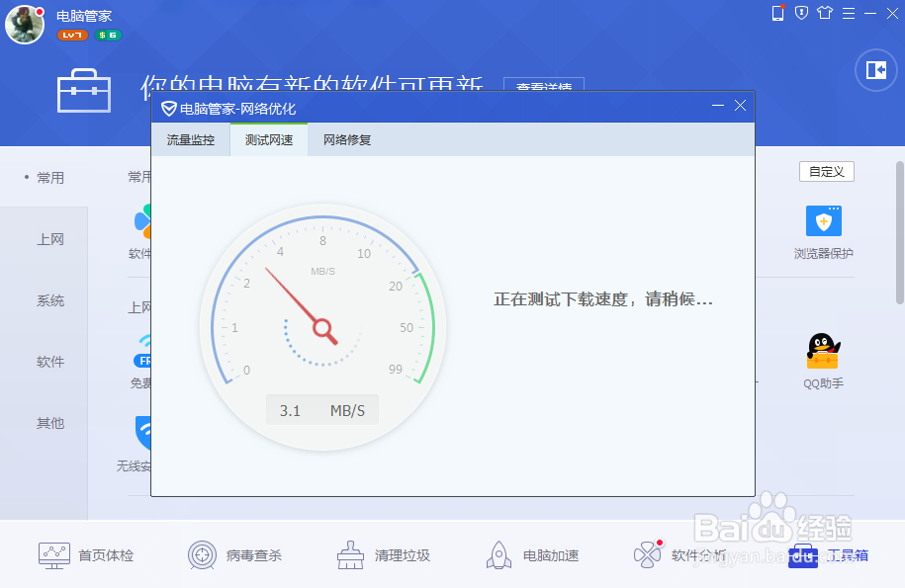Click the blue wifi shield icon at lower left
The width and height of the screenshot is (905, 588).
[x=143, y=433]
